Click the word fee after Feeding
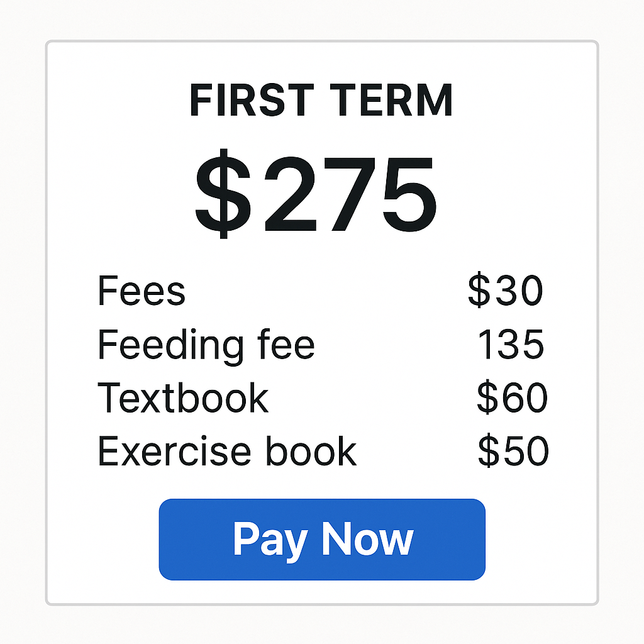Image resolution: width=644 pixels, height=644 pixels. click(289, 345)
